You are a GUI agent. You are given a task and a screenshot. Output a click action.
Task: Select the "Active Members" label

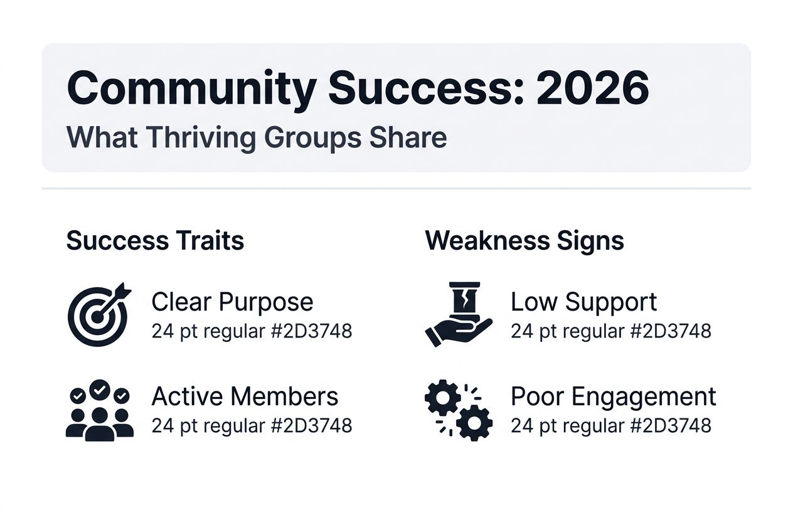tap(245, 396)
